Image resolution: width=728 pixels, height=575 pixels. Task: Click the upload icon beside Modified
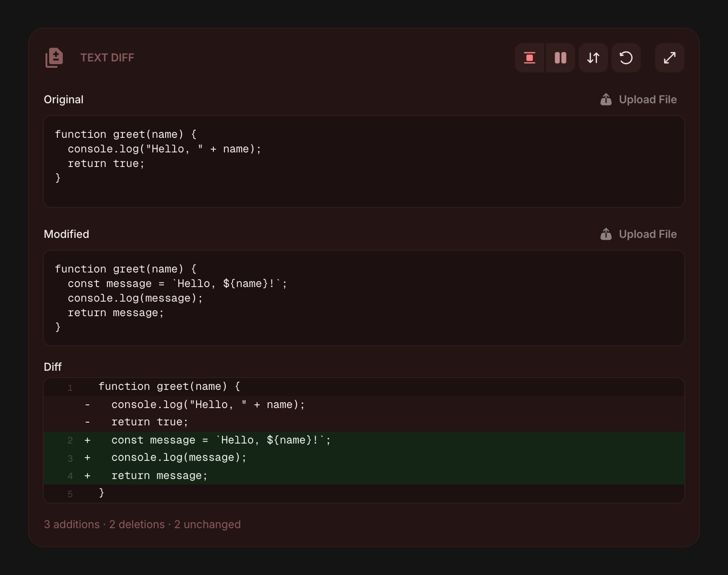[605, 234]
